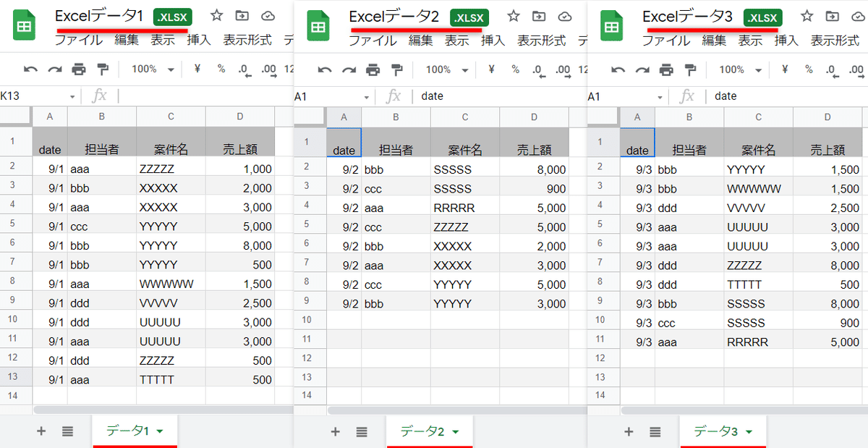Image resolution: width=868 pixels, height=448 pixels.
Task: Star the Excelデータ2 document
Action: 514,16
